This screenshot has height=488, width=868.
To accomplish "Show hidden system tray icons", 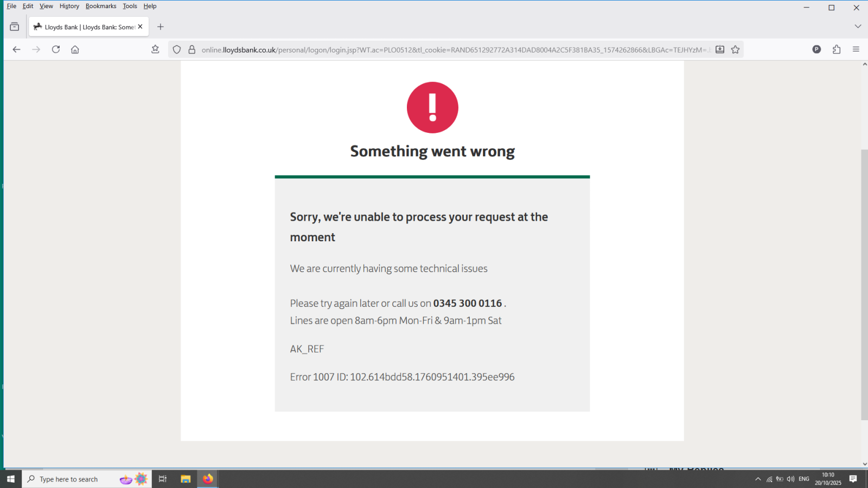I will pos(758,479).
